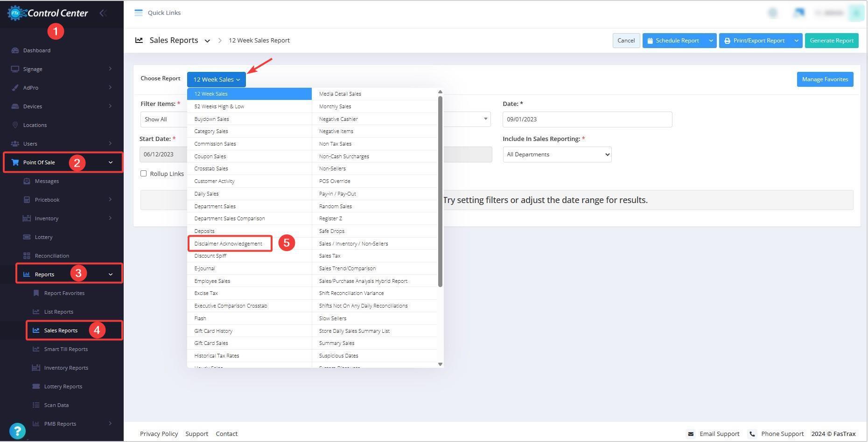This screenshot has width=868, height=442.
Task: Open the Privacy Policy footer link
Action: pyautogui.click(x=159, y=434)
